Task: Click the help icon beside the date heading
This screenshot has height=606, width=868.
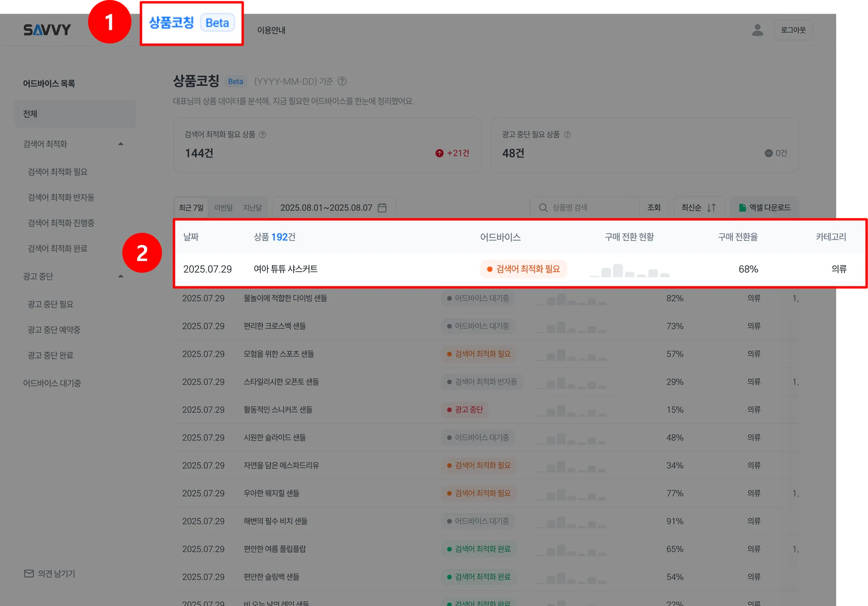Action: coord(342,81)
